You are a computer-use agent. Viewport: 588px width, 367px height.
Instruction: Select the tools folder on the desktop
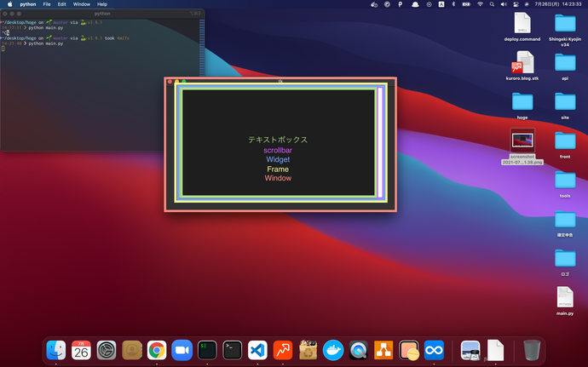coord(565,180)
